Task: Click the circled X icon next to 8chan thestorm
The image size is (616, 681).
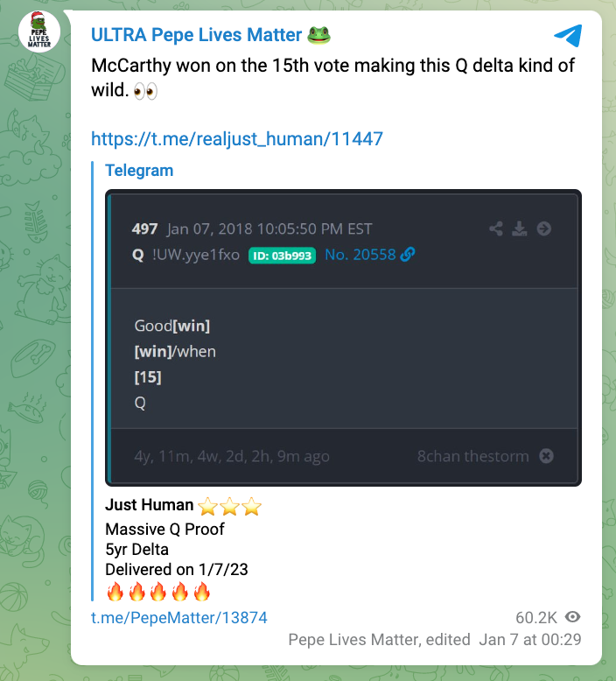Action: pyautogui.click(x=546, y=456)
